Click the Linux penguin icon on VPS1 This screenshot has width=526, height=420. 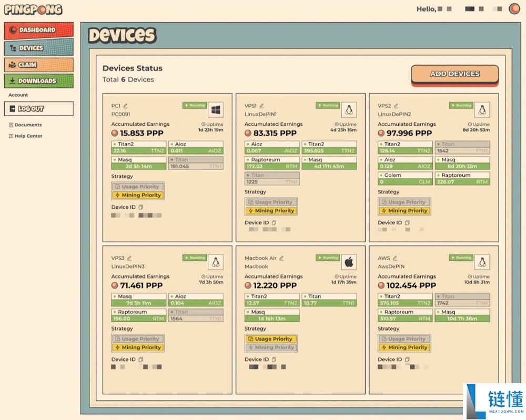[349, 110]
